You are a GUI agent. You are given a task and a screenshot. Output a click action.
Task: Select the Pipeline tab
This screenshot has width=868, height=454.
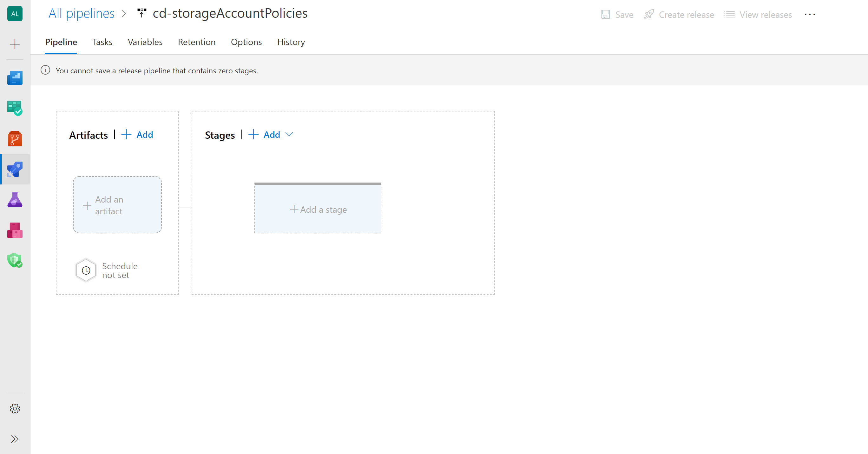click(61, 42)
